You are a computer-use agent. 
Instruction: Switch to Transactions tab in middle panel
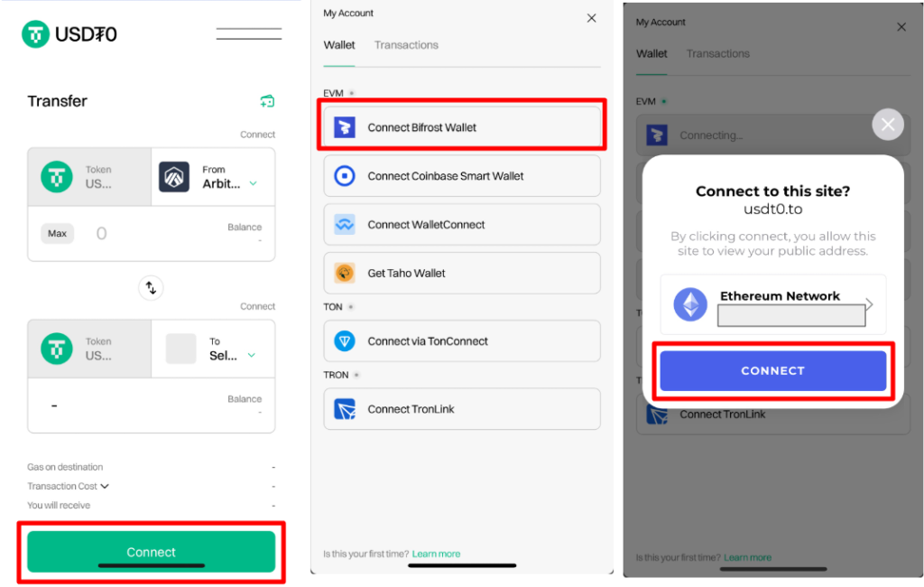[x=407, y=45]
